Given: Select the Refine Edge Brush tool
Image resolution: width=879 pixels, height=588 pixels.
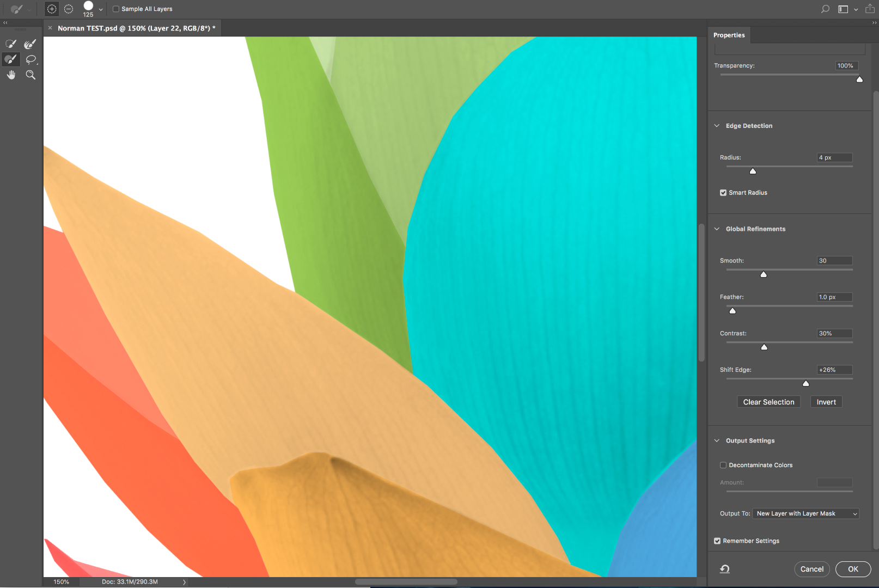Looking at the screenshot, I should [x=30, y=44].
